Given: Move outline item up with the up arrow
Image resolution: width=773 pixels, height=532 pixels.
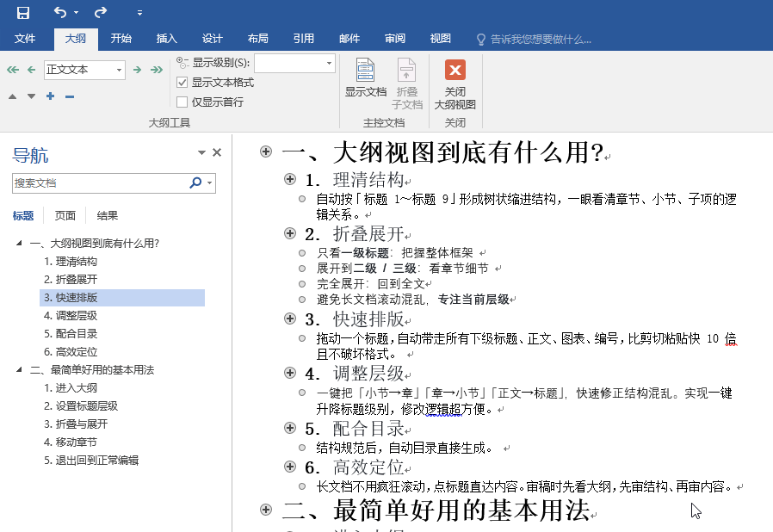Looking at the screenshot, I should point(12,96).
